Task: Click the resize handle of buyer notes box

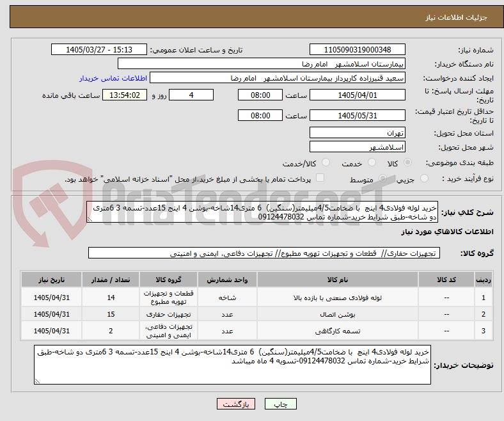Action: click(37, 381)
